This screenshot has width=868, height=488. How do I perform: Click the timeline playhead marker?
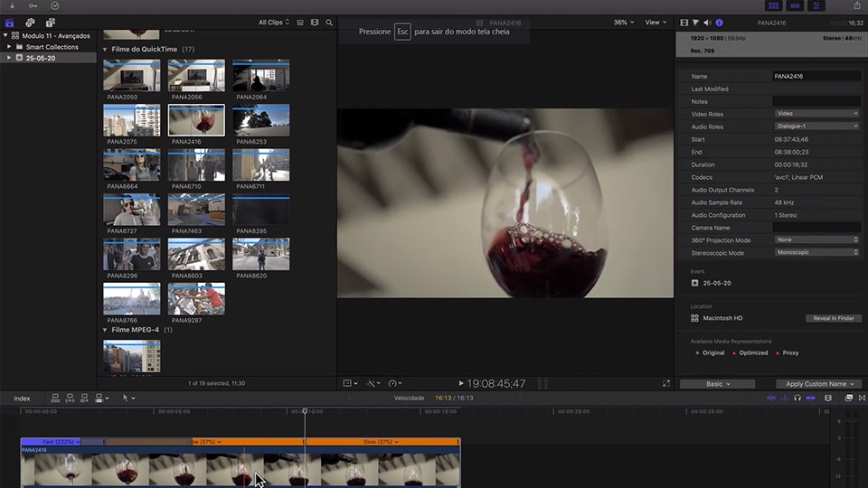[x=305, y=411]
